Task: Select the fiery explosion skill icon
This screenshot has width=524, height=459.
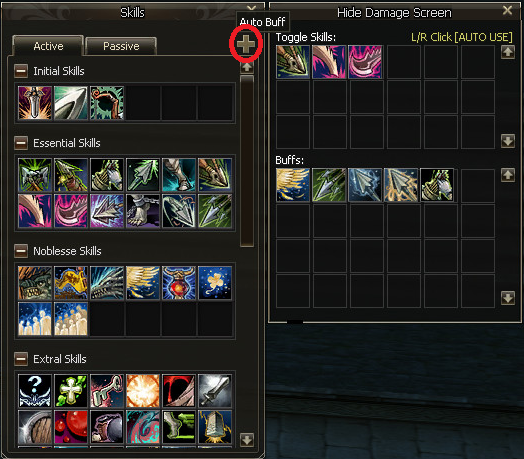Action: pos(143,391)
